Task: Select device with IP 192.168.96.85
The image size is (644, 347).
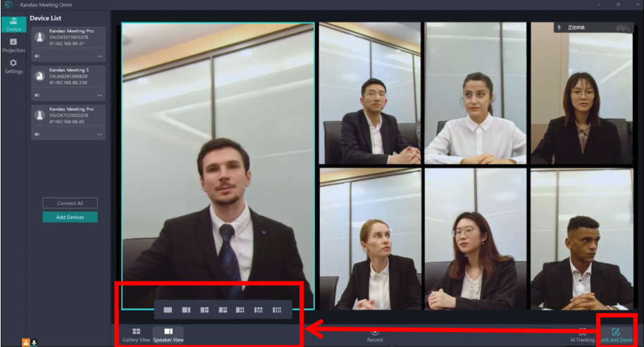Action: [x=68, y=122]
